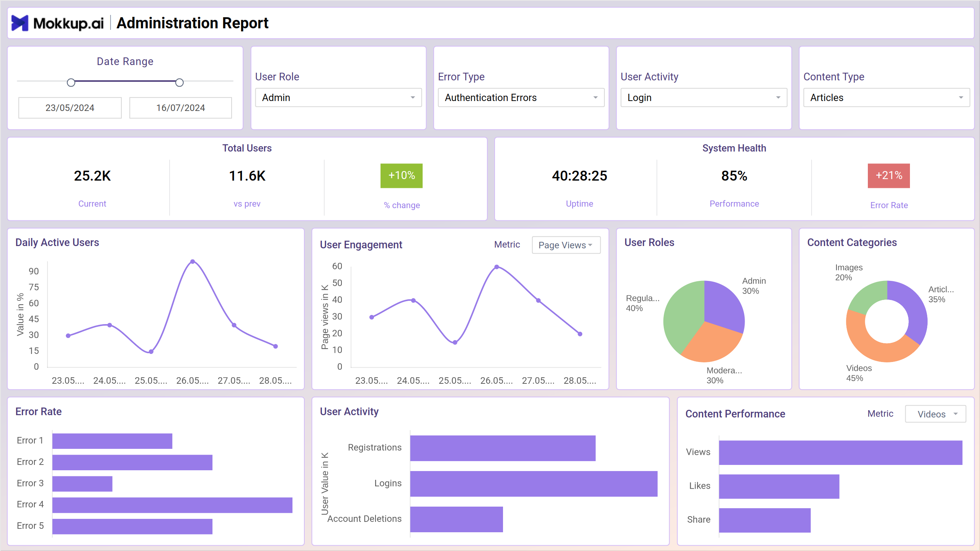Screen dimensions: 980x551
Task: Click the peak point on Daily Active Users chart
Action: click(x=193, y=262)
